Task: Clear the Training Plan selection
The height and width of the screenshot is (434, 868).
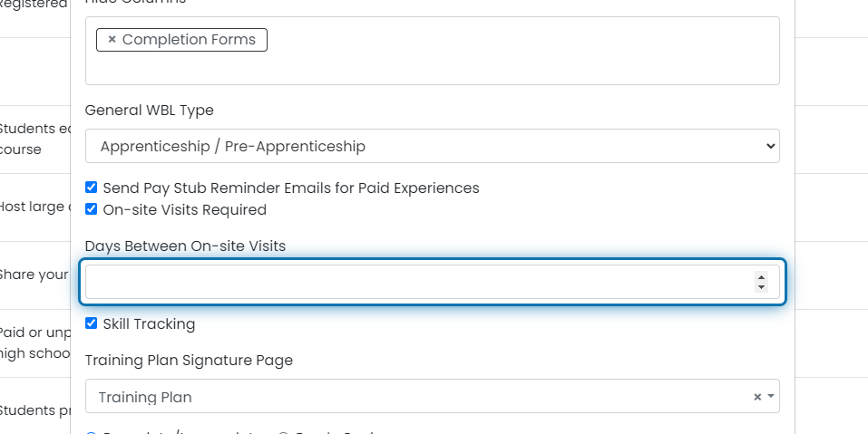Action: pos(756,397)
